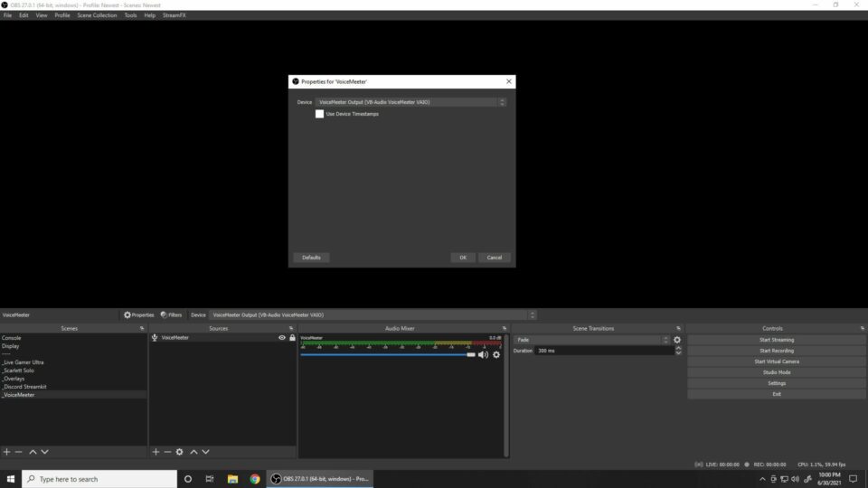Open the StreamFX menu

(174, 15)
